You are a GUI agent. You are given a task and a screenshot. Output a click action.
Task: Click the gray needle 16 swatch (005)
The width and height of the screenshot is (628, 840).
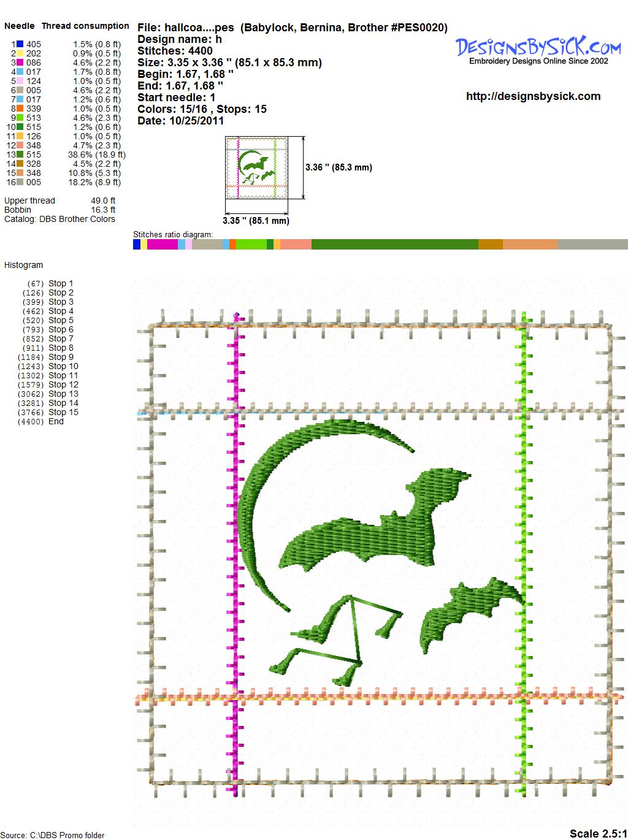pos(20,182)
